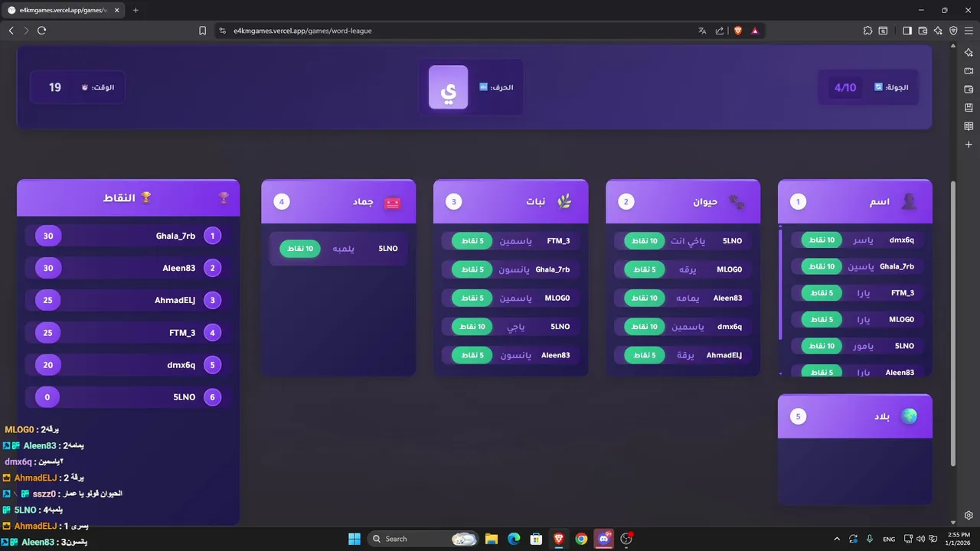980x551 pixels.
Task: Open reading list book icon in sidebar
Action: tap(969, 126)
